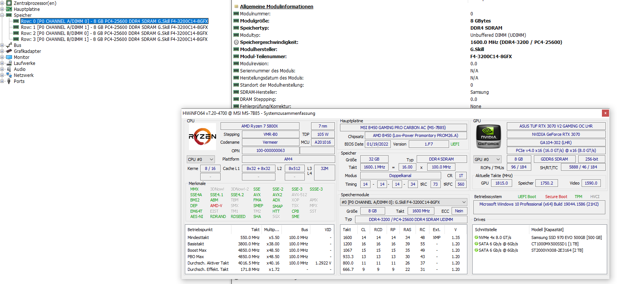Click the icon beside Modulhersteller
Screen dimensions: 644x284
(236, 49)
